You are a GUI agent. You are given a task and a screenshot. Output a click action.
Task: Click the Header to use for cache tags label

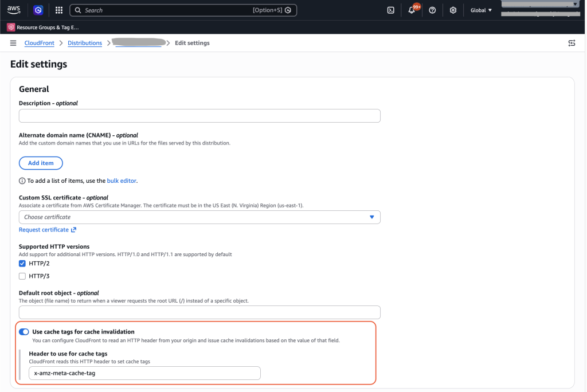tap(68, 354)
